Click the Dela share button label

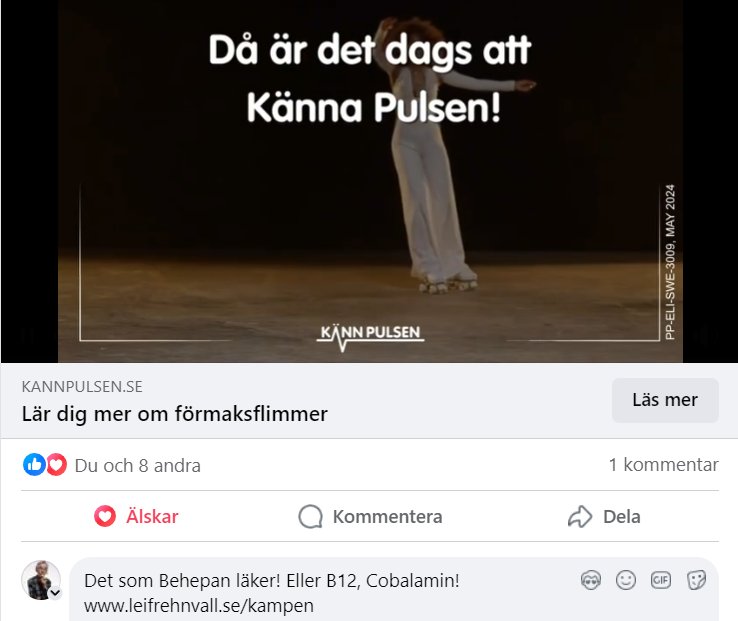(x=622, y=516)
